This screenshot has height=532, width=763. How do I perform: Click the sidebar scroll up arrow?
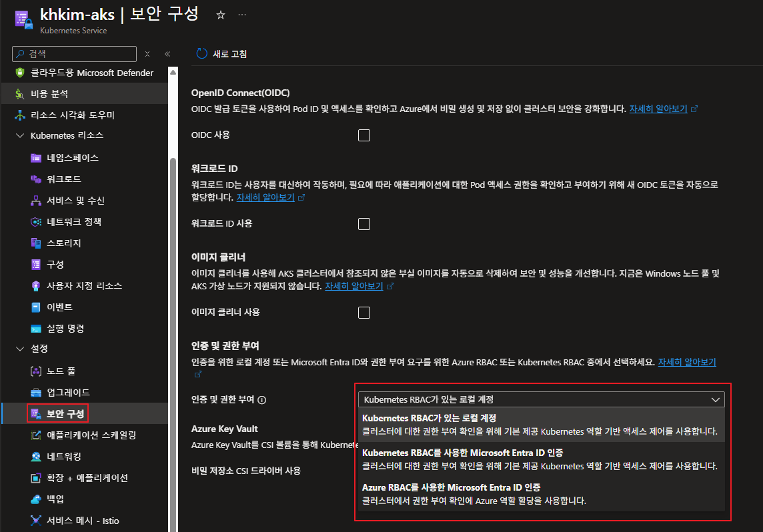[173, 73]
